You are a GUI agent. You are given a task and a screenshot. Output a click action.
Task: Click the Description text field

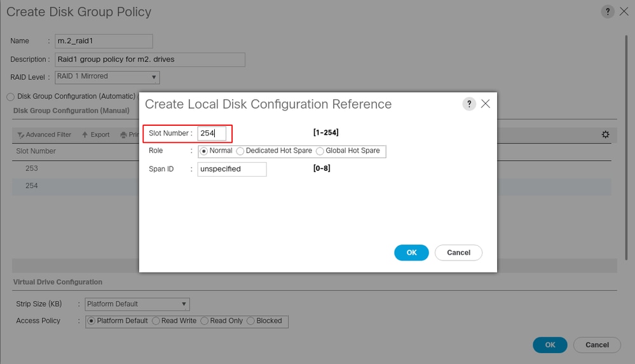pos(150,60)
